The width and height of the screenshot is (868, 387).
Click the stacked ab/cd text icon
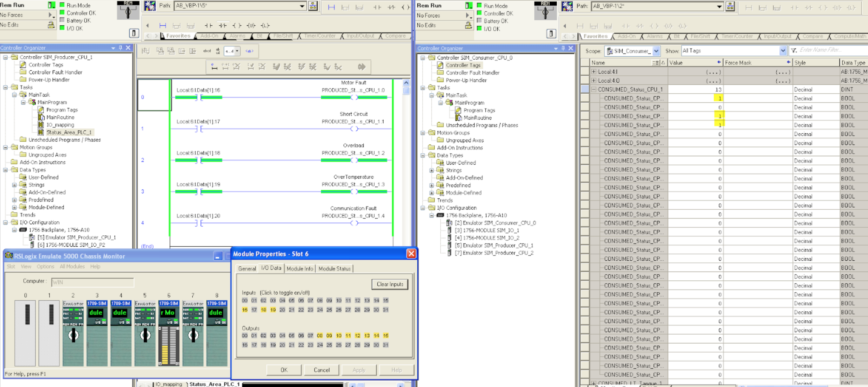pos(218,51)
